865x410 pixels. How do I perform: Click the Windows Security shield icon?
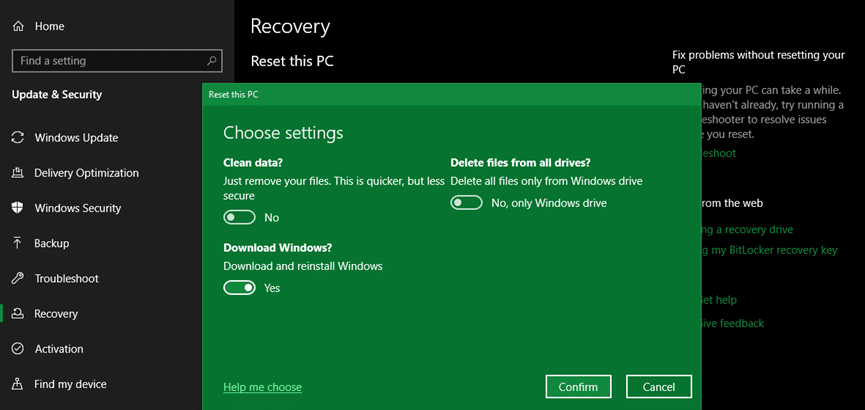[x=18, y=208]
